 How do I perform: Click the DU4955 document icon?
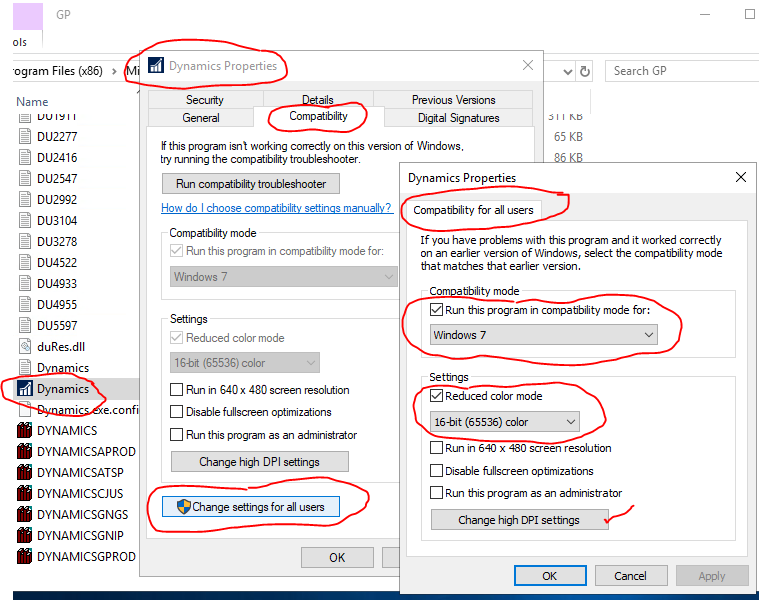(x=25, y=304)
